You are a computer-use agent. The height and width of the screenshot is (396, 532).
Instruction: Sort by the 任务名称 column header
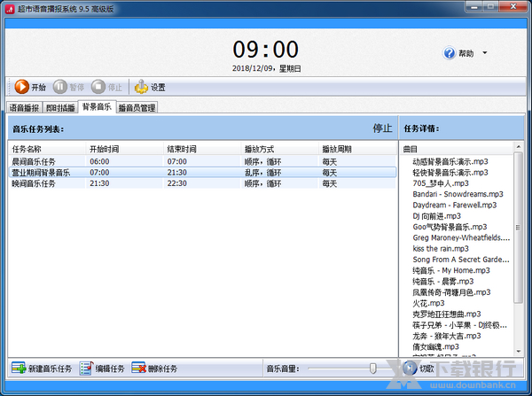47,149
